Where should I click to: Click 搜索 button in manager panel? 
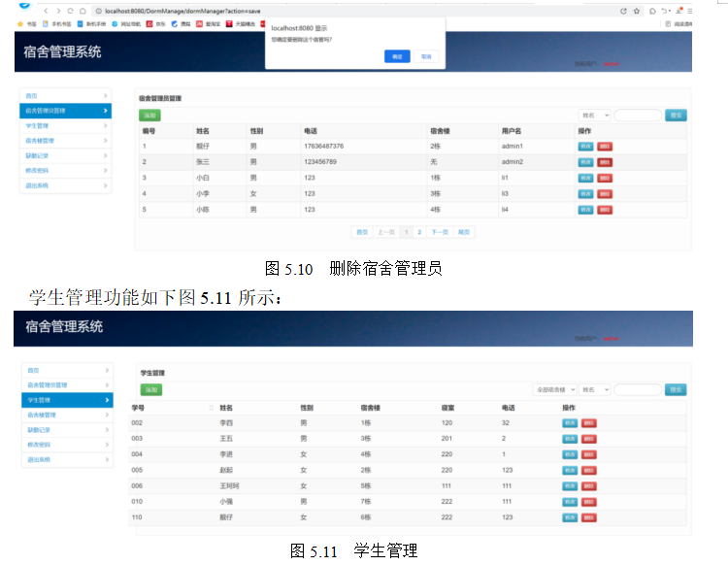click(x=676, y=116)
